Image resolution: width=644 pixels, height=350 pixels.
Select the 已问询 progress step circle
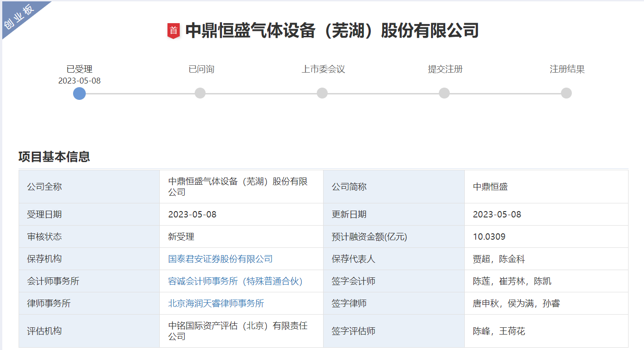click(x=200, y=93)
